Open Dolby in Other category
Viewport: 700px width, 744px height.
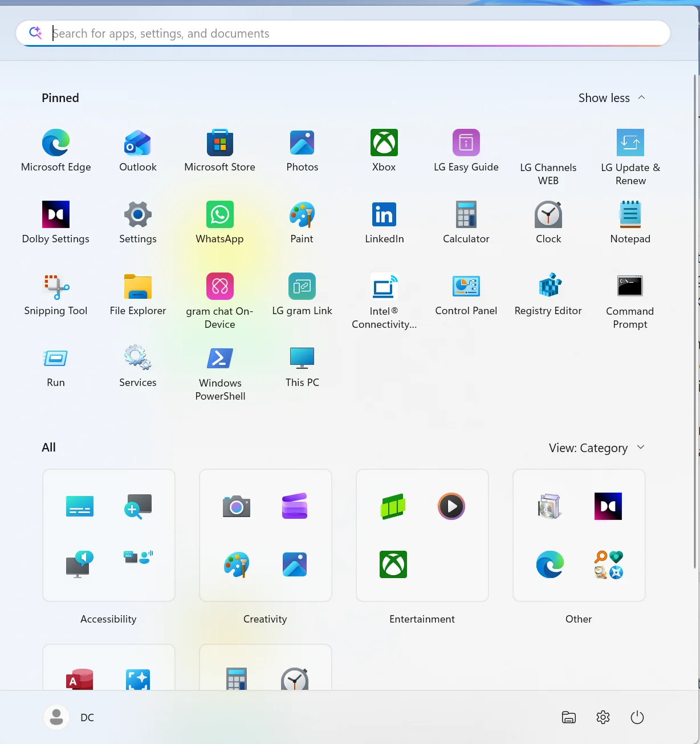[608, 506]
